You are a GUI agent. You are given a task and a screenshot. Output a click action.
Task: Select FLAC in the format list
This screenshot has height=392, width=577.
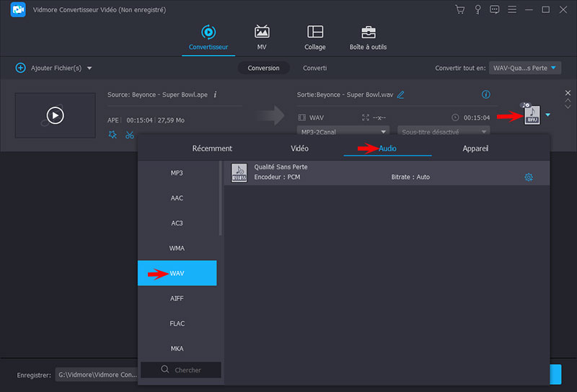click(x=177, y=324)
